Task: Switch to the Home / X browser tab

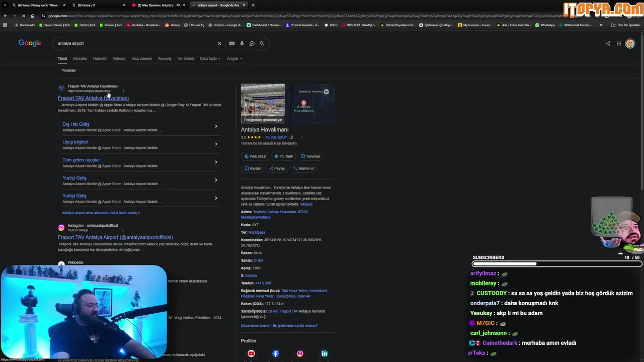Action: [98, 5]
